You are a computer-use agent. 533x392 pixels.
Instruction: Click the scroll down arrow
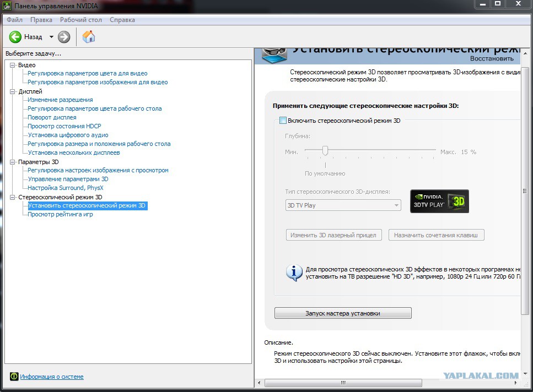(525, 374)
